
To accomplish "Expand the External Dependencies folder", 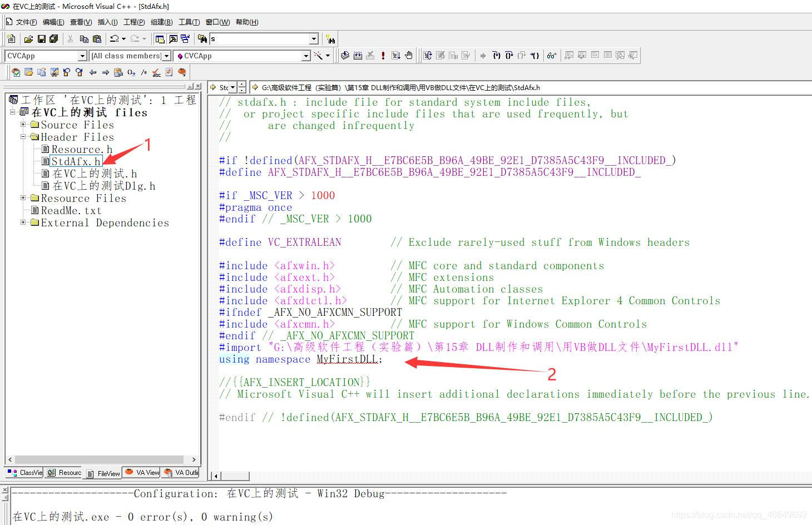I will coord(23,222).
